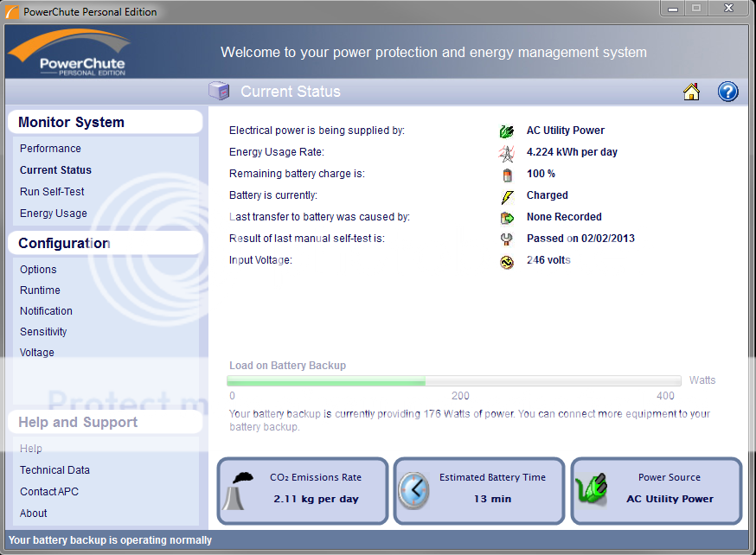Click the AC Utility Power plug icon
The height and width of the screenshot is (555, 756).
tap(507, 131)
